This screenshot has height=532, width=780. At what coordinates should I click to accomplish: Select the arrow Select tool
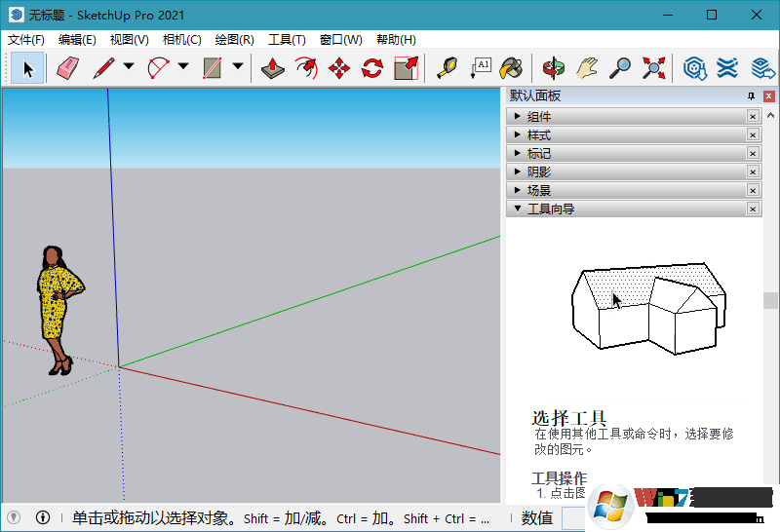27,68
